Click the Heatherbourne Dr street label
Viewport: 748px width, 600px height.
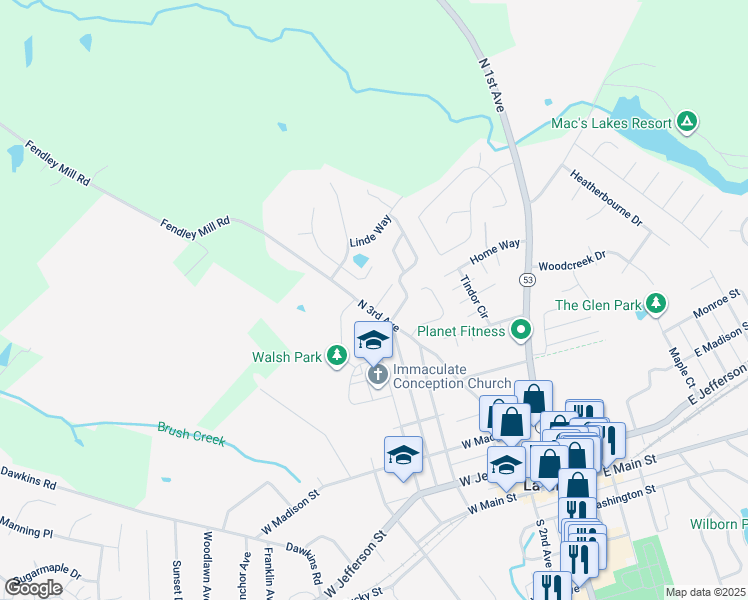(x=606, y=198)
